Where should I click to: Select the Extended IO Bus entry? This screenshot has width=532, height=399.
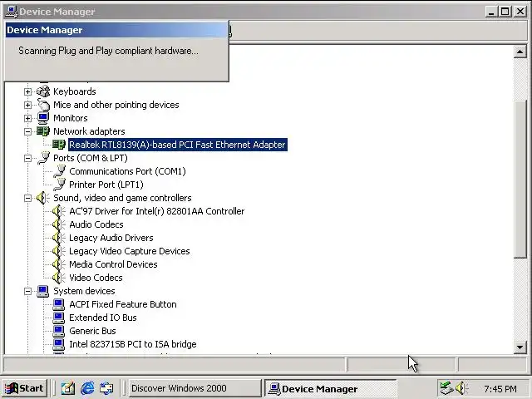pos(103,318)
